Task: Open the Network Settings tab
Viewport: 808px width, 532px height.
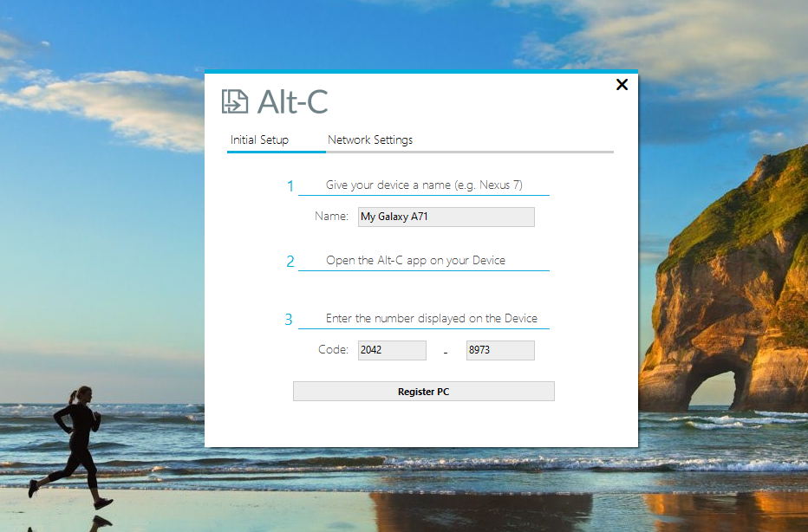Action: tap(370, 139)
